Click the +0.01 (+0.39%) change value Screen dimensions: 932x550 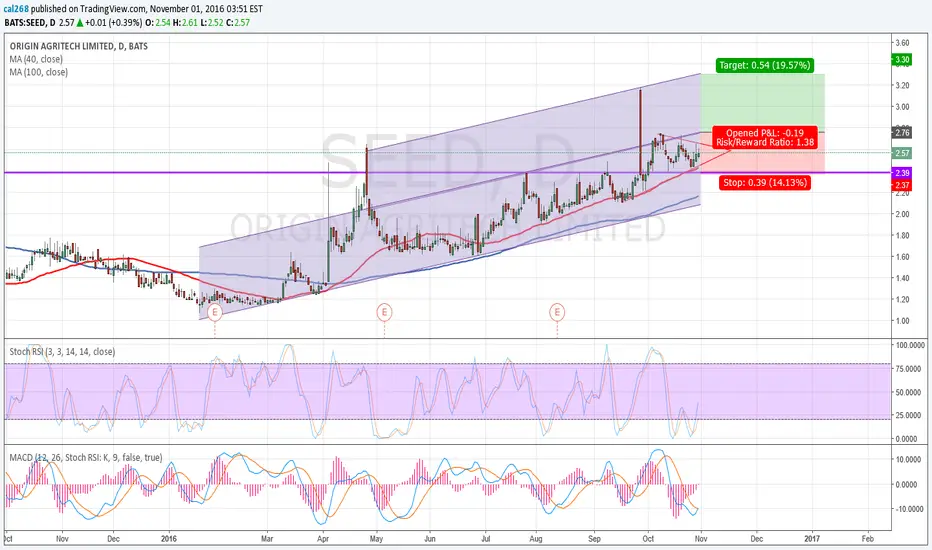click(x=114, y=23)
